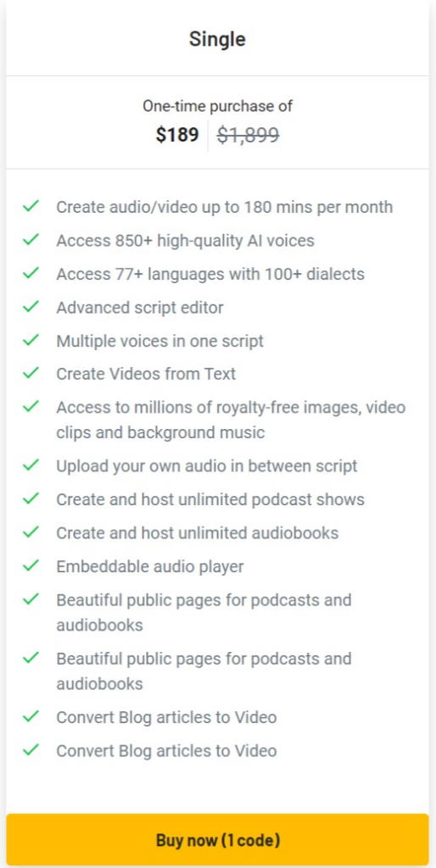Screen dimensions: 436x868
Task: Select the Single plan heading
Action: (x=217, y=39)
